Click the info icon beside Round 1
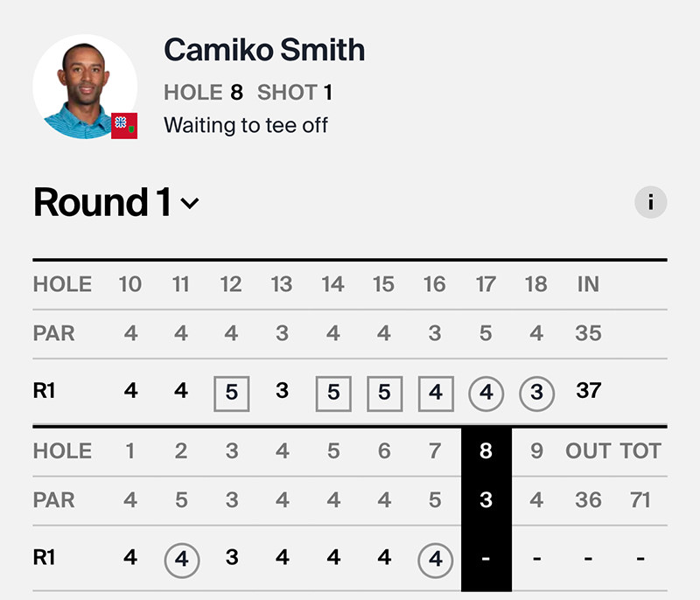Image resolution: width=700 pixels, height=600 pixels. click(650, 203)
